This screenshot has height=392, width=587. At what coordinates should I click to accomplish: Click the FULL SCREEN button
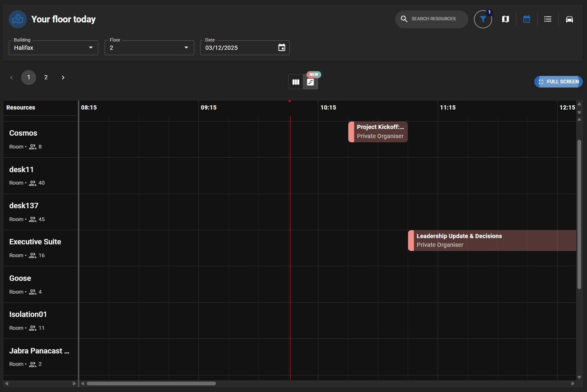[x=558, y=82]
